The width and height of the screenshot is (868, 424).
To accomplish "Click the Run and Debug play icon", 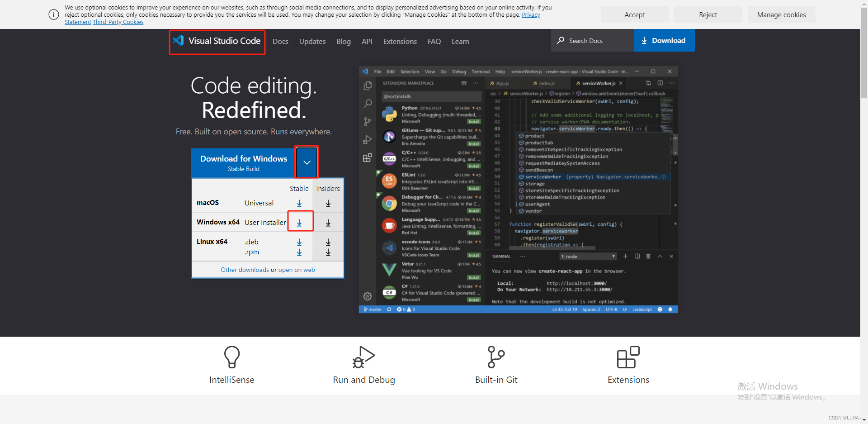I will click(364, 357).
